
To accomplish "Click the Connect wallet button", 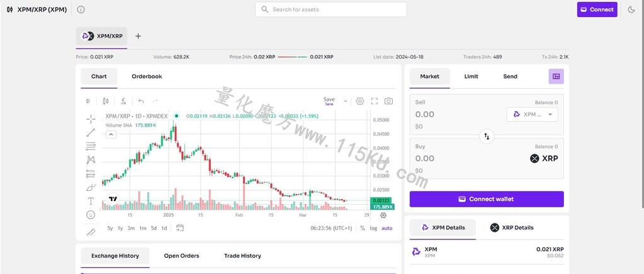I will [x=487, y=199].
